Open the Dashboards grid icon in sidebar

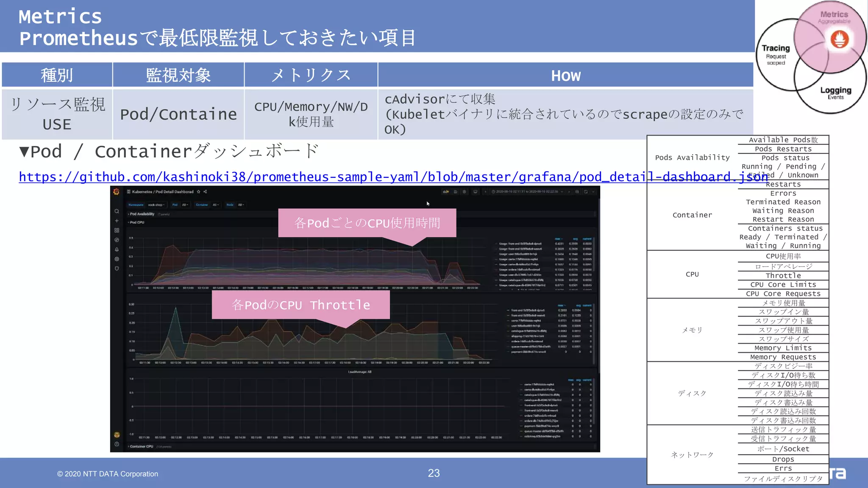click(117, 230)
